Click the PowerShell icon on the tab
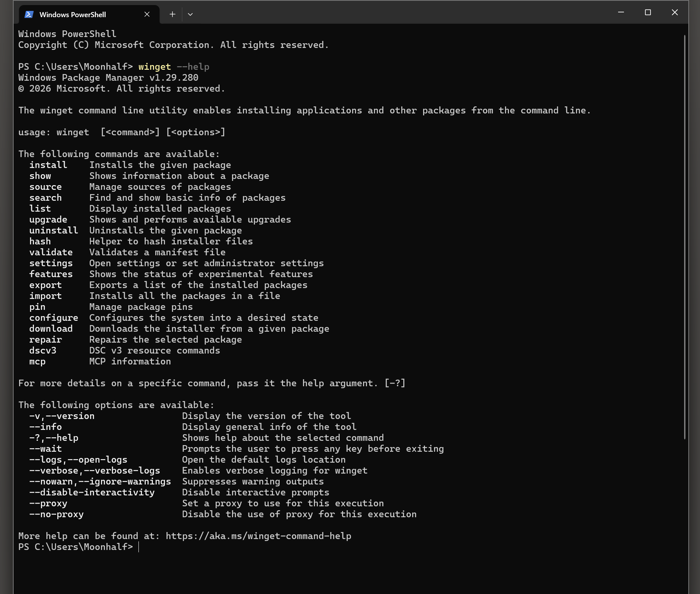The image size is (700, 594). point(29,14)
